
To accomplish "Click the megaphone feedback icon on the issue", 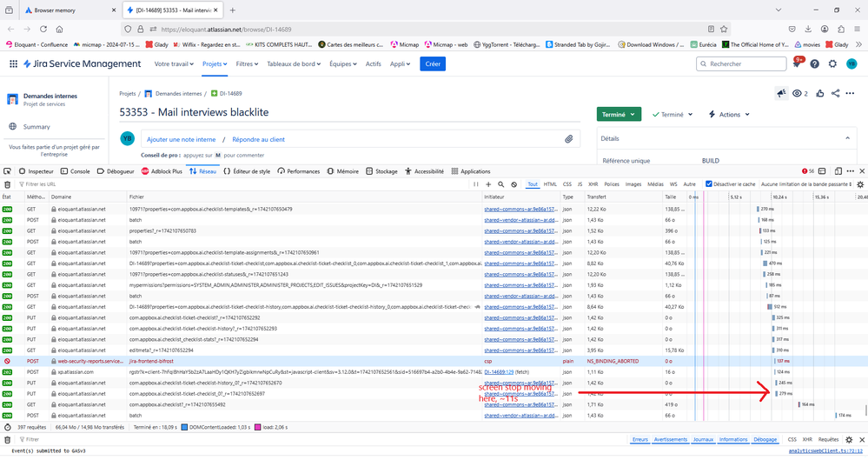I will click(x=781, y=93).
